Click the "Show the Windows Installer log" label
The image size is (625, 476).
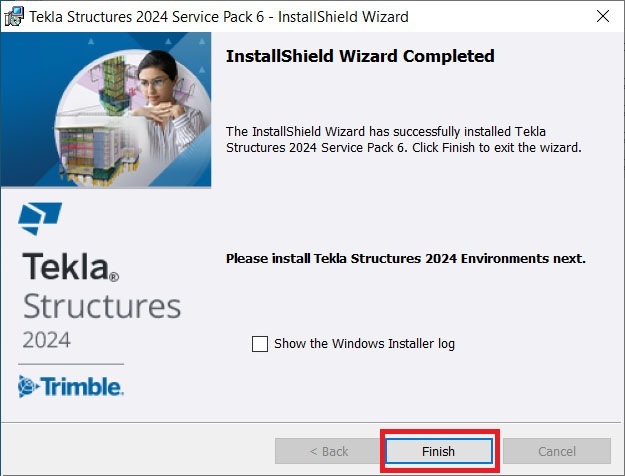coord(364,344)
